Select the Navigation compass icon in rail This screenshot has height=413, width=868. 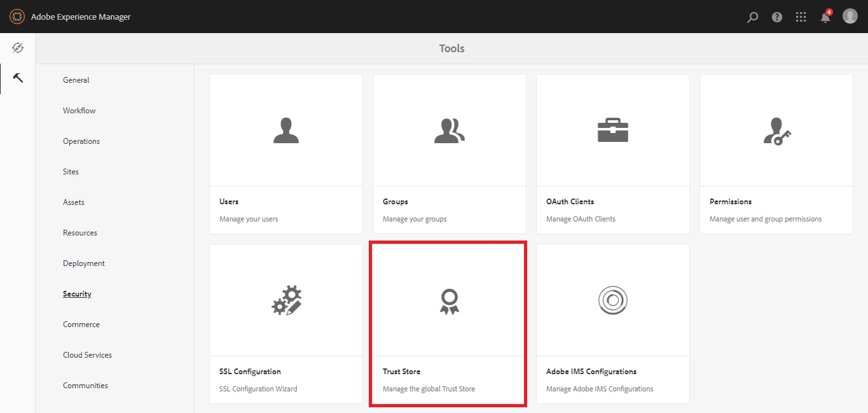coord(18,48)
